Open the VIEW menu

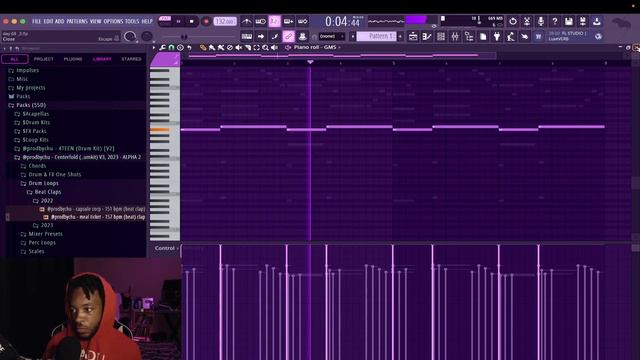point(96,21)
